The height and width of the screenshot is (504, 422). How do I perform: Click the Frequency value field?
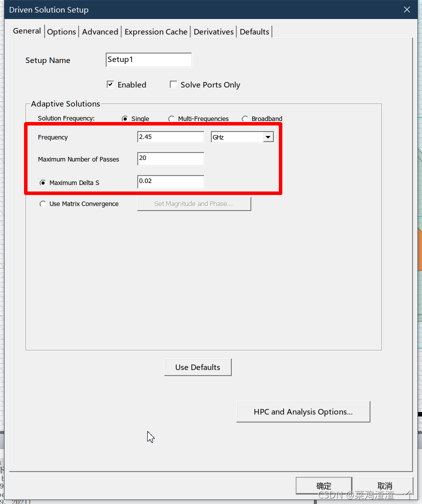[x=171, y=137]
